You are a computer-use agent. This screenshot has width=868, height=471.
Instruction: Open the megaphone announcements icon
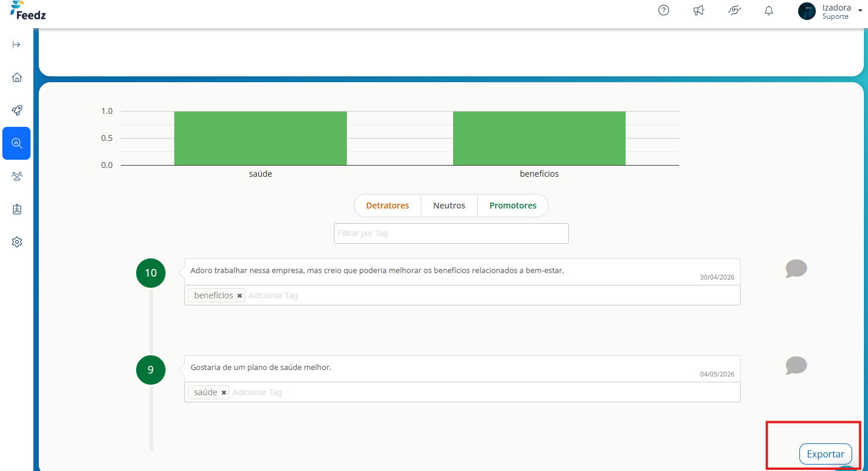[x=698, y=10]
